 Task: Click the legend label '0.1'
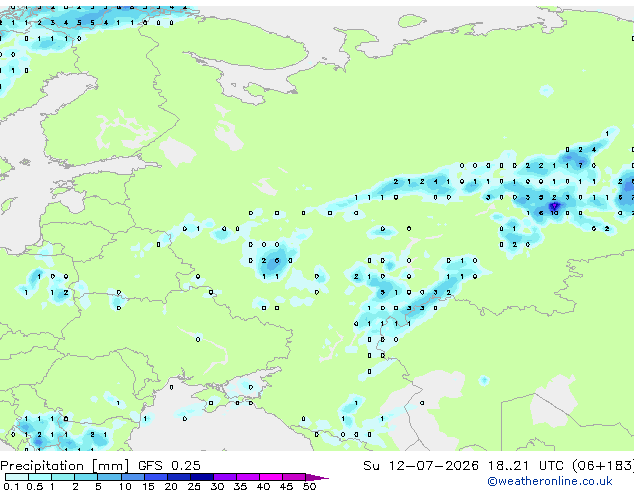click(11, 486)
